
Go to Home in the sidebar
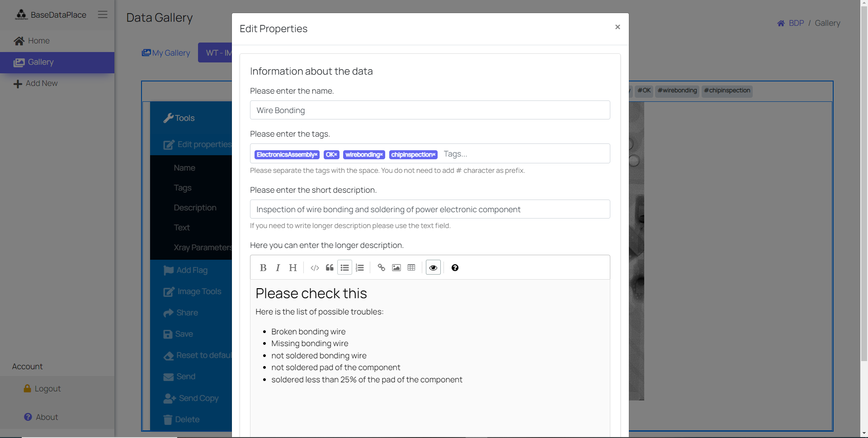pyautogui.click(x=38, y=41)
